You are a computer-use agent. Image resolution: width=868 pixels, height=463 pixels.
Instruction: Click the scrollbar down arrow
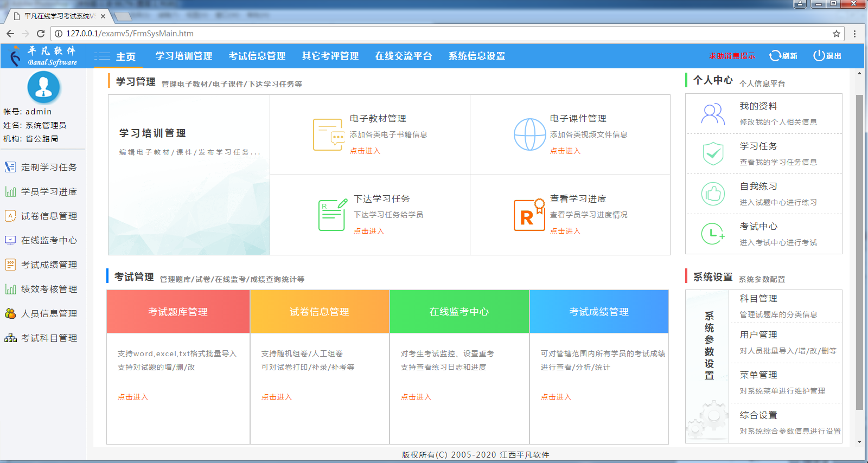tap(859, 442)
